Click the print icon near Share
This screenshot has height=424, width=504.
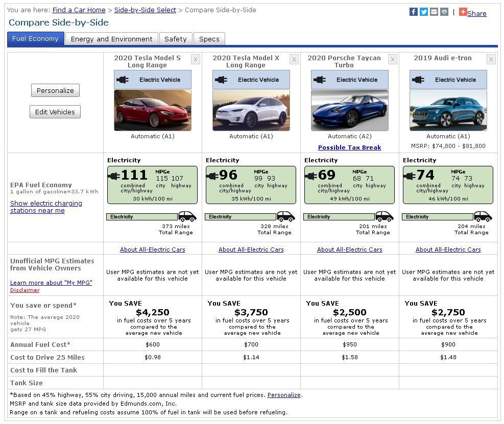pyautogui.click(x=444, y=12)
